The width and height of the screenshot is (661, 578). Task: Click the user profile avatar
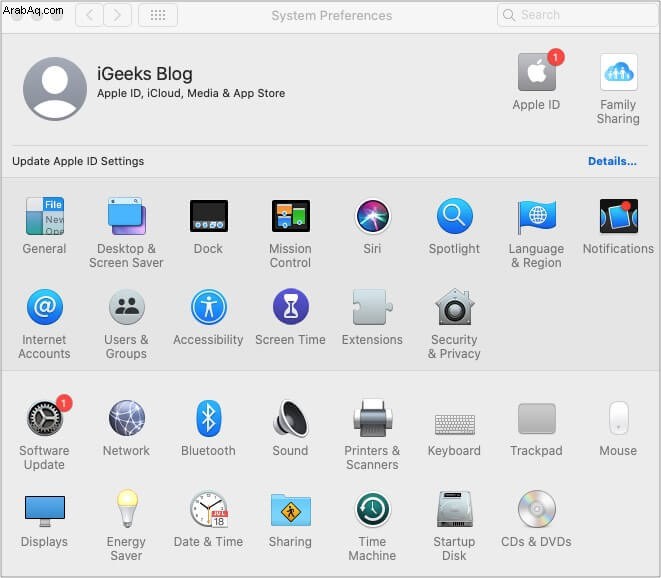coord(55,89)
